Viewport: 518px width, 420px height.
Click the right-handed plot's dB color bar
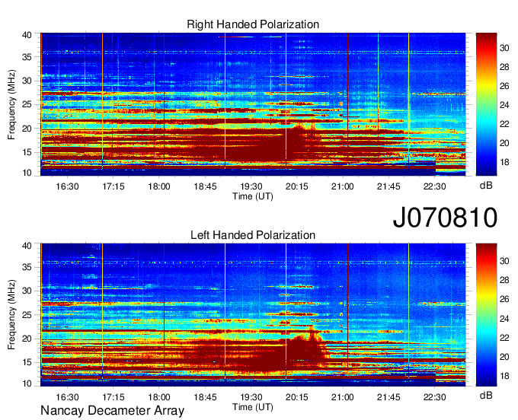pos(486,104)
